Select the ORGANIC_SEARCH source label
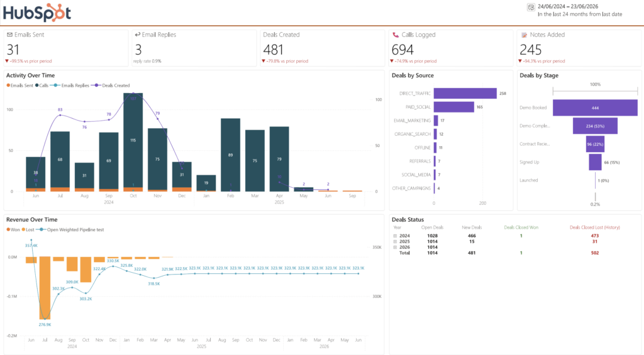 click(x=413, y=134)
